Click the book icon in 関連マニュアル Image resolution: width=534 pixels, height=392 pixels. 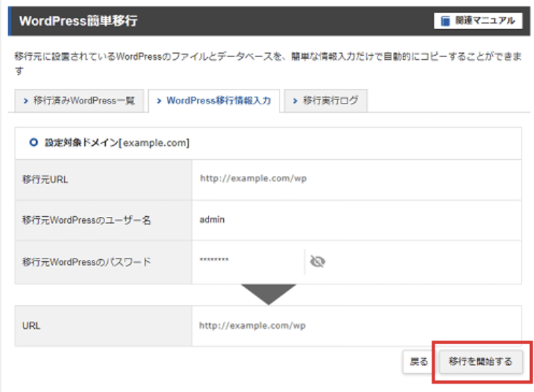445,21
